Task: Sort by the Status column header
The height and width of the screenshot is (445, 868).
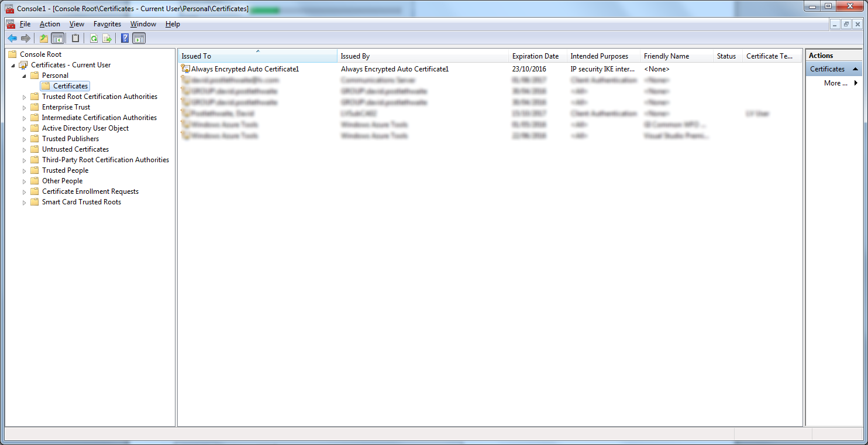Action: (x=728, y=56)
